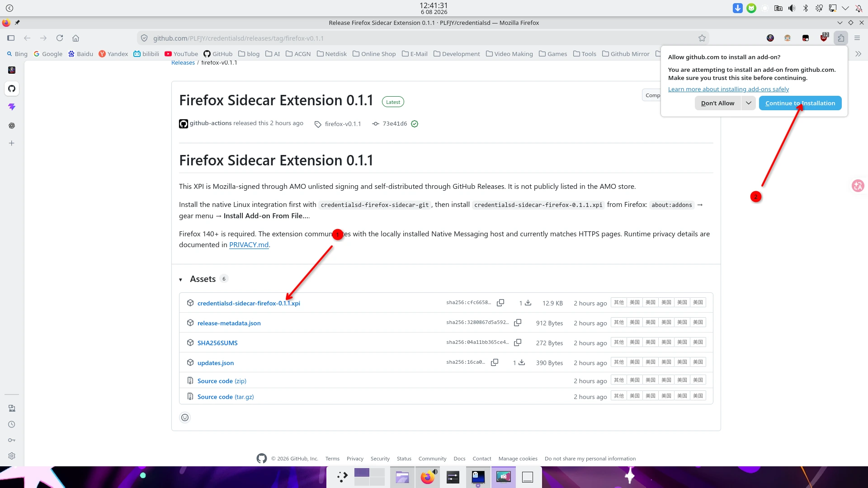
Task: Open the ChatGPT tab in vertical sidebar
Action: [12, 126]
